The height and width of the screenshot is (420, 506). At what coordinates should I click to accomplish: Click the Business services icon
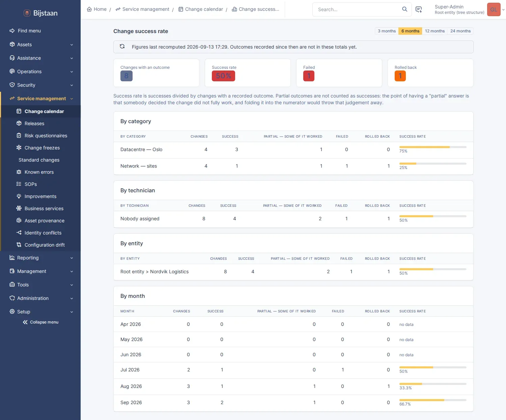click(19, 208)
